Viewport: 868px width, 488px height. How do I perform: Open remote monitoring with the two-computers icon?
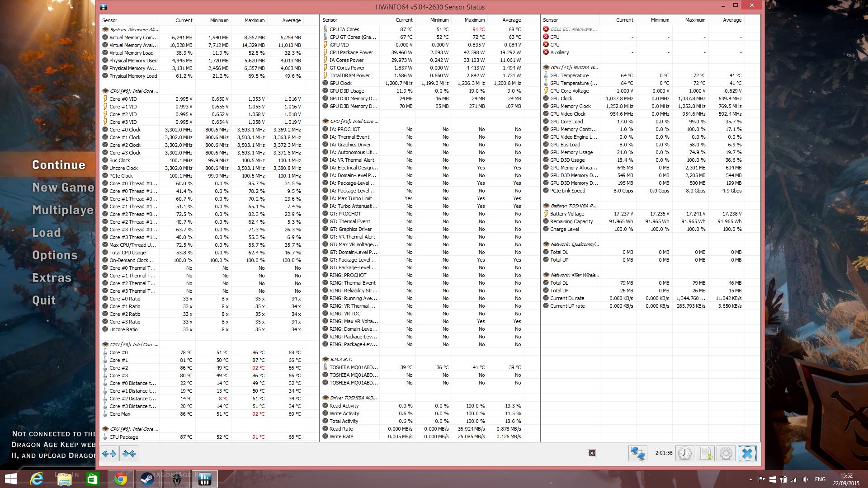[637, 454]
